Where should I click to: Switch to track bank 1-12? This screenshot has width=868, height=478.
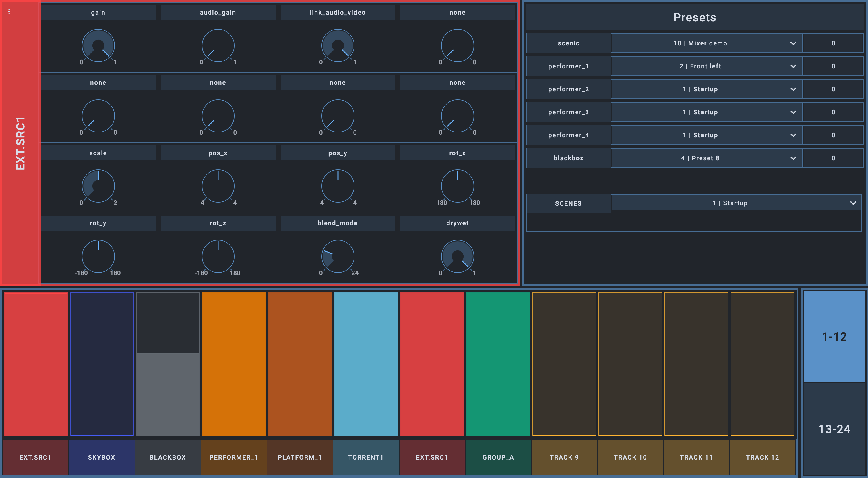(x=834, y=336)
